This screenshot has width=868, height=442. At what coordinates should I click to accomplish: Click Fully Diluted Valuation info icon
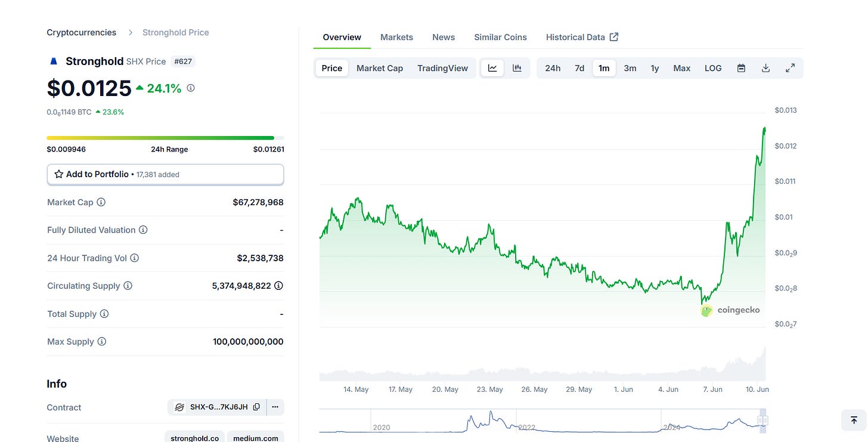point(143,230)
